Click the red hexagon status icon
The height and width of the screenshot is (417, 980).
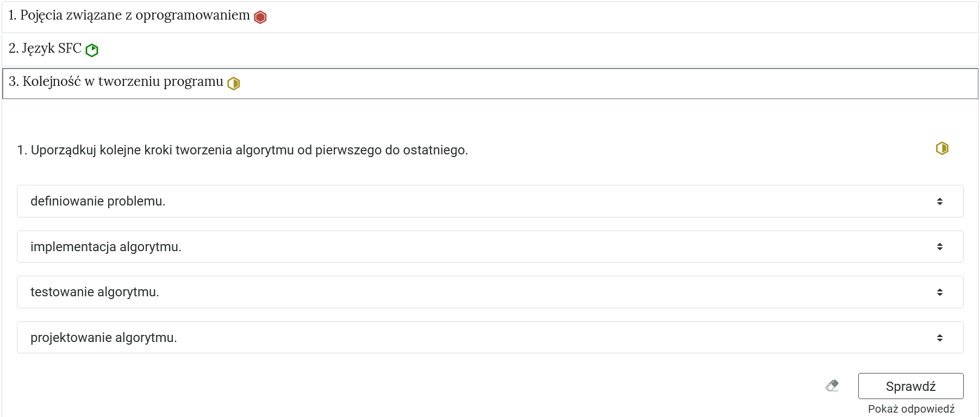(260, 17)
